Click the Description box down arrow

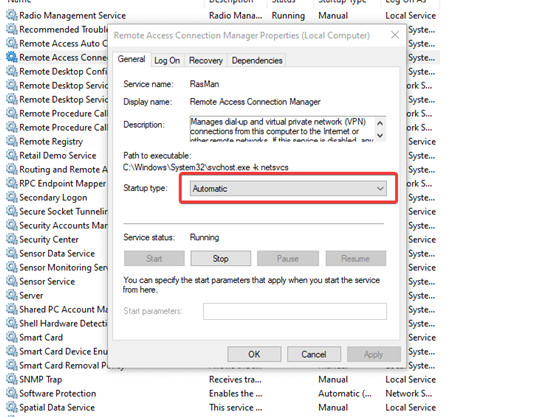(x=380, y=135)
